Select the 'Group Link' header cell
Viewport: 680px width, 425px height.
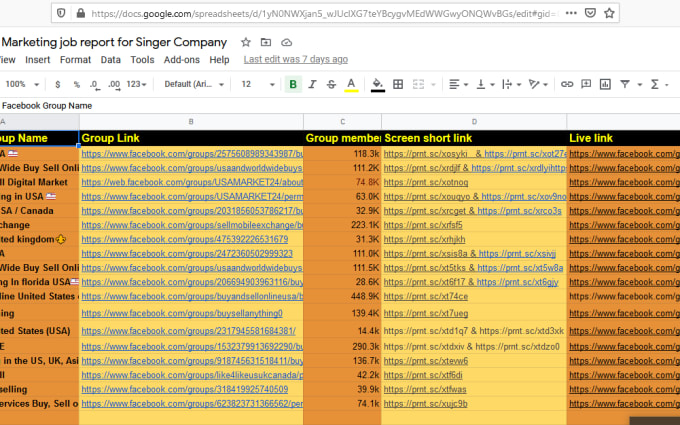tap(191, 138)
